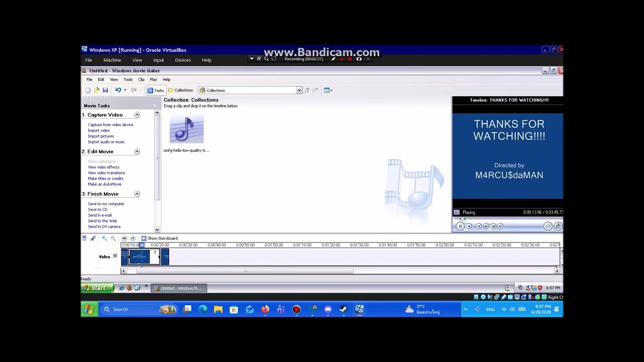Click the preview monitor Back button
The width and height of the screenshot is (644, 362).
coord(479,226)
